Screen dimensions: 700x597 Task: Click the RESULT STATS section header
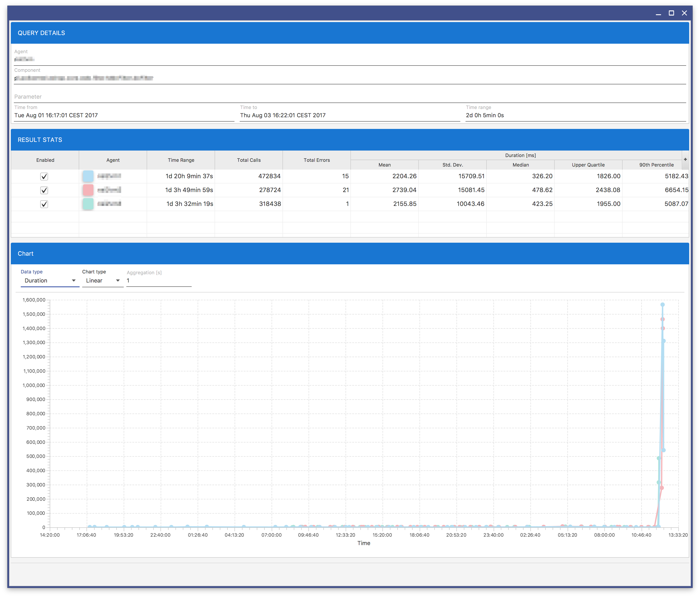click(x=350, y=140)
